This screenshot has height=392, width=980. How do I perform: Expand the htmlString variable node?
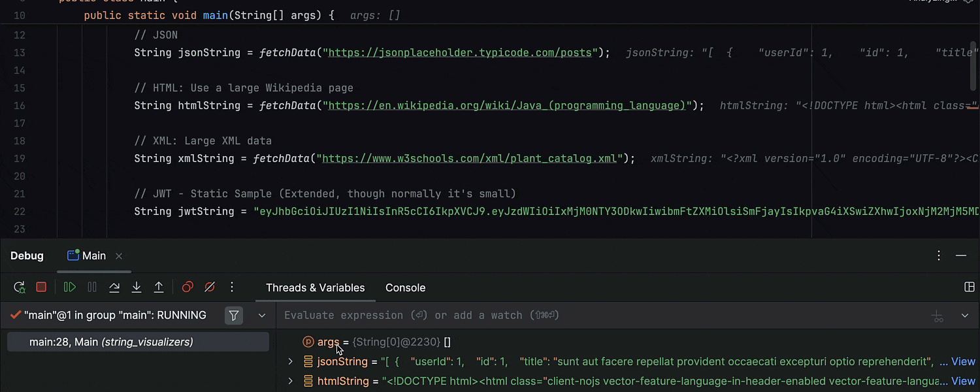point(291,381)
